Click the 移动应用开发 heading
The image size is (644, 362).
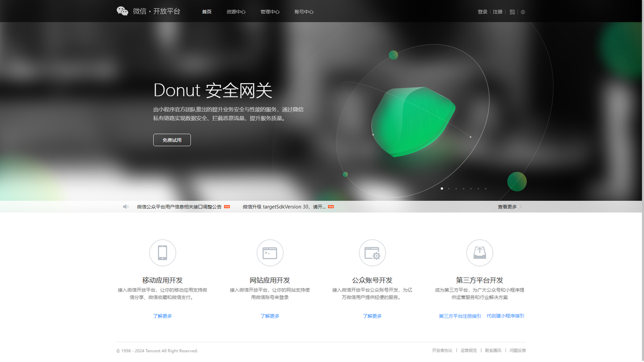(162, 280)
